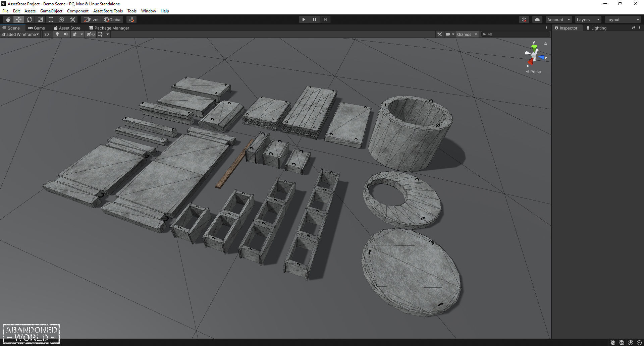Screen dimensions: 644x346
Task: Open the cloud Services window
Action: click(537, 19)
